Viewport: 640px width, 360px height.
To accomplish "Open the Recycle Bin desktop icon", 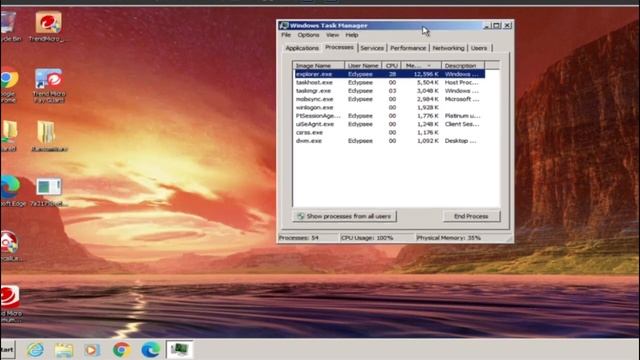I will [10, 27].
